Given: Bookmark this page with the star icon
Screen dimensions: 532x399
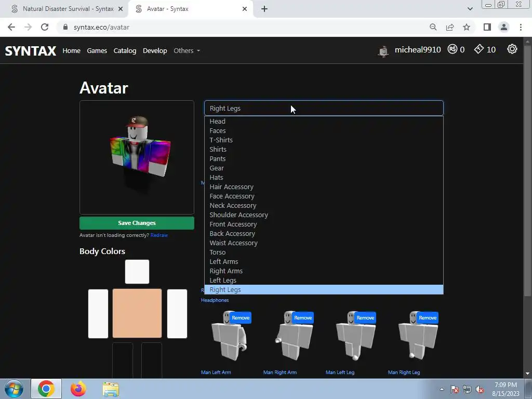Looking at the screenshot, I should click(467, 27).
